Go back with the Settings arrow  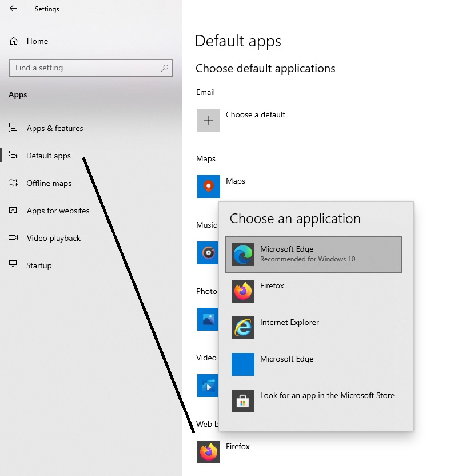coord(13,9)
